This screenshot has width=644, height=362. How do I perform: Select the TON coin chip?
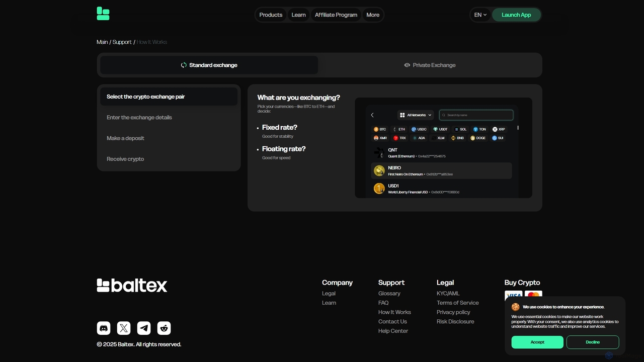coord(479,129)
